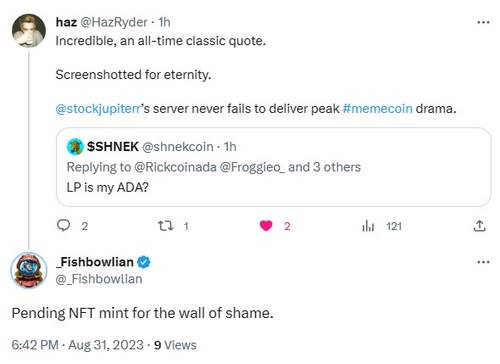Image resolution: width=500 pixels, height=364 pixels.
Task: Click the blue verified badge
Action: 144,262
